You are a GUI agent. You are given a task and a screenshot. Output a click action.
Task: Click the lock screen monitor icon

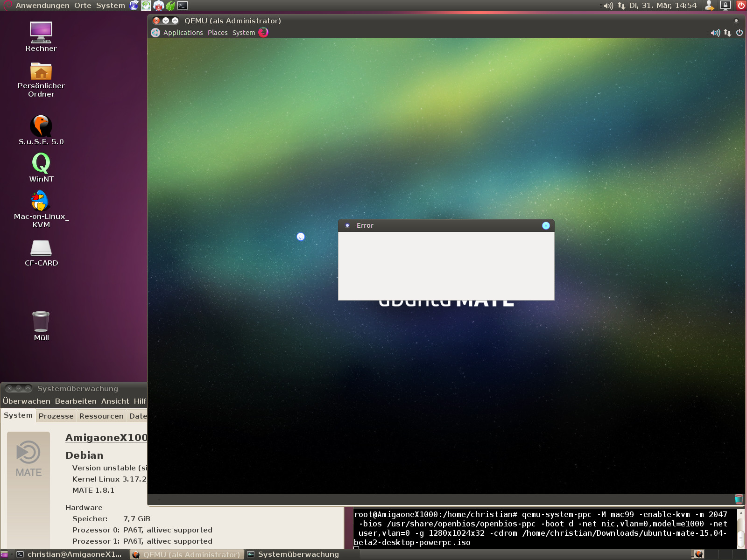click(x=725, y=6)
